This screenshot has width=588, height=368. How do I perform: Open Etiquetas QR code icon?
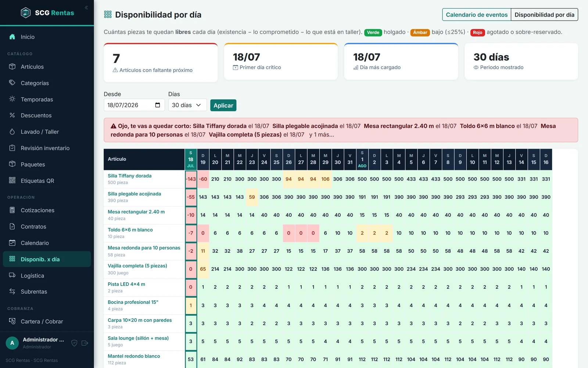pyautogui.click(x=12, y=180)
